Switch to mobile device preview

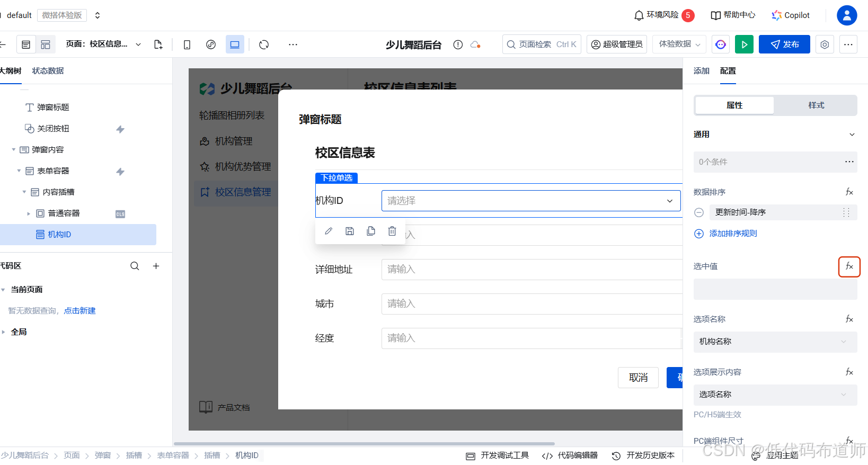click(187, 44)
